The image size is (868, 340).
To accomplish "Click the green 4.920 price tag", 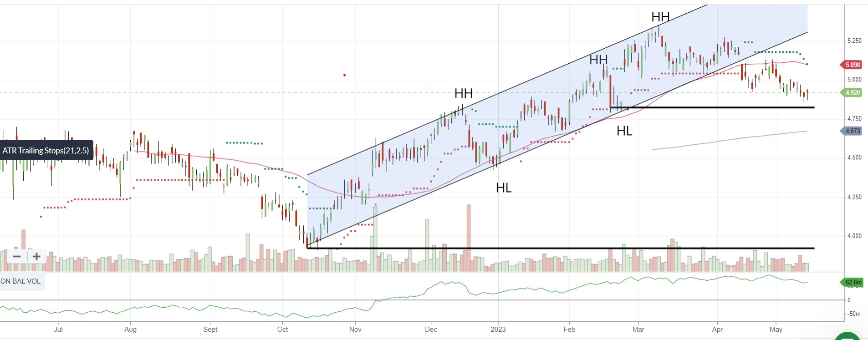I will [x=851, y=92].
